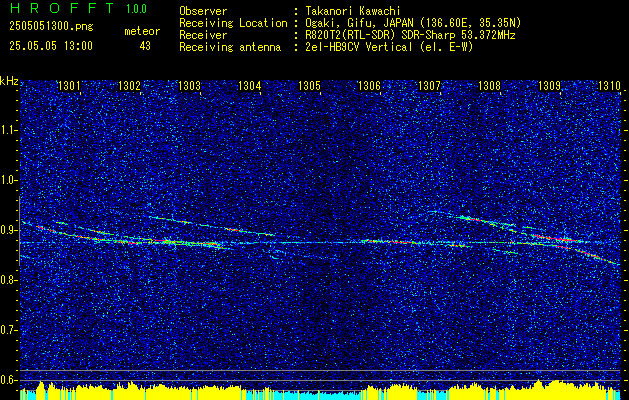
Task: Click the 1305 time marker
Action: (x=309, y=85)
